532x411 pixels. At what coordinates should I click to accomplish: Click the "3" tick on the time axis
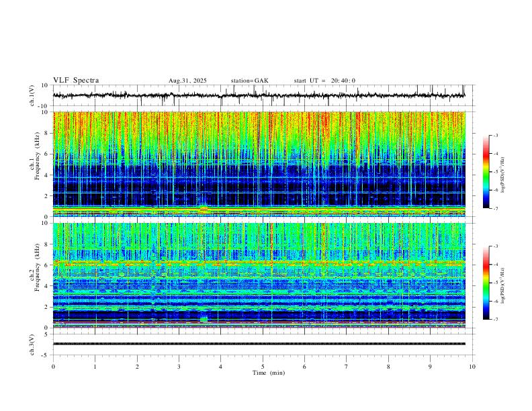point(179,367)
